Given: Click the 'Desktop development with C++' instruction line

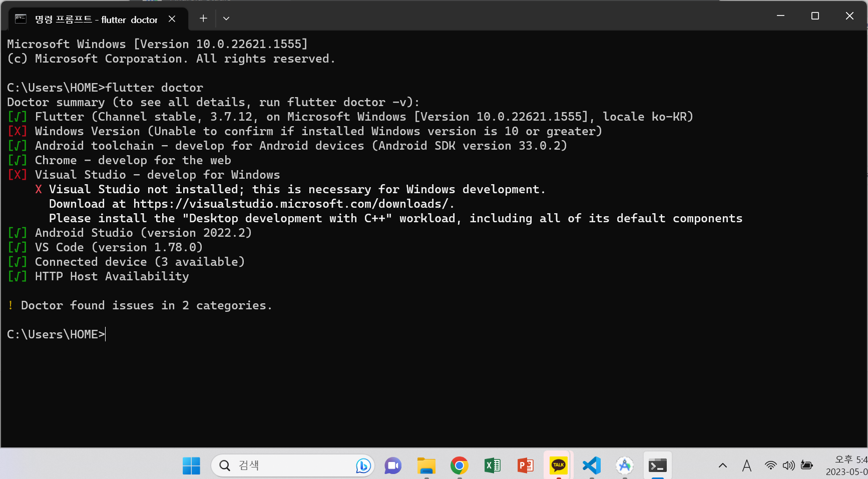Looking at the screenshot, I should (x=395, y=218).
